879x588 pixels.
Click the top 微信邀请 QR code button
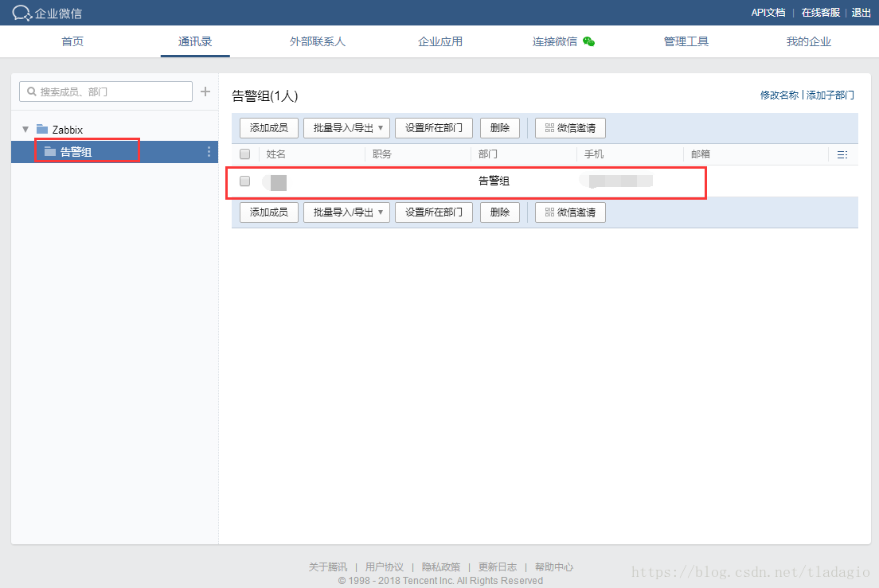[x=570, y=128]
